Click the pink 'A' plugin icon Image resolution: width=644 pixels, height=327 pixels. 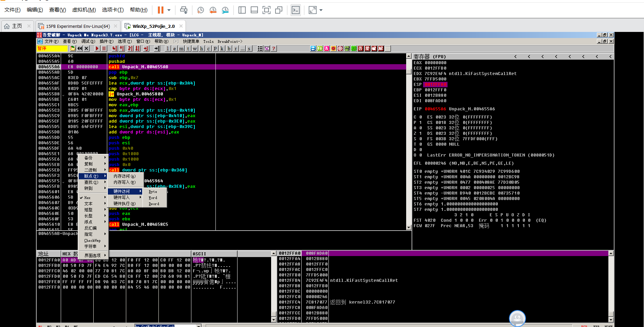click(327, 49)
